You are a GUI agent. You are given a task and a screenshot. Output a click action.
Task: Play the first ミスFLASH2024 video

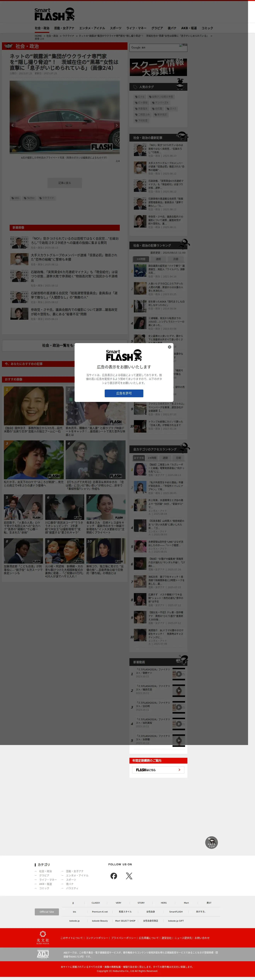(179, 674)
